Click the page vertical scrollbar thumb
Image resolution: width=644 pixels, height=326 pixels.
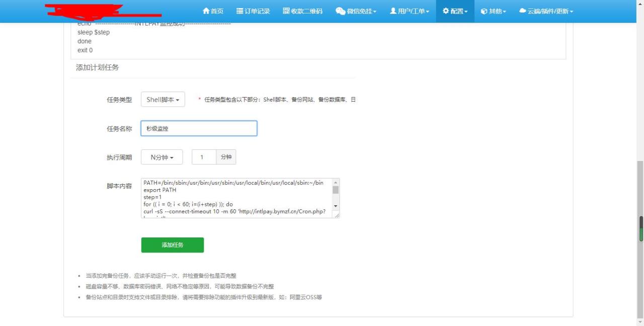[640, 229]
